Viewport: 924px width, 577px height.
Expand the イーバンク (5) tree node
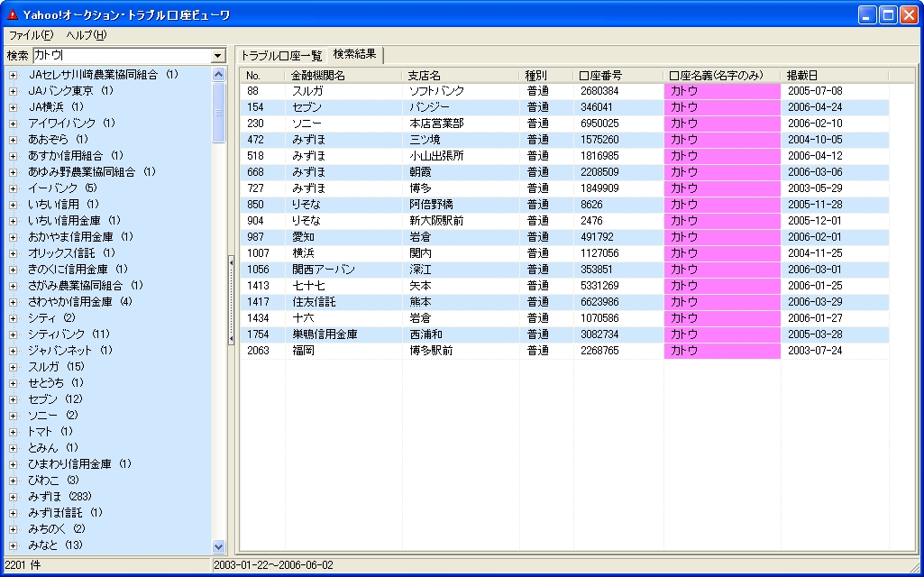[13, 188]
